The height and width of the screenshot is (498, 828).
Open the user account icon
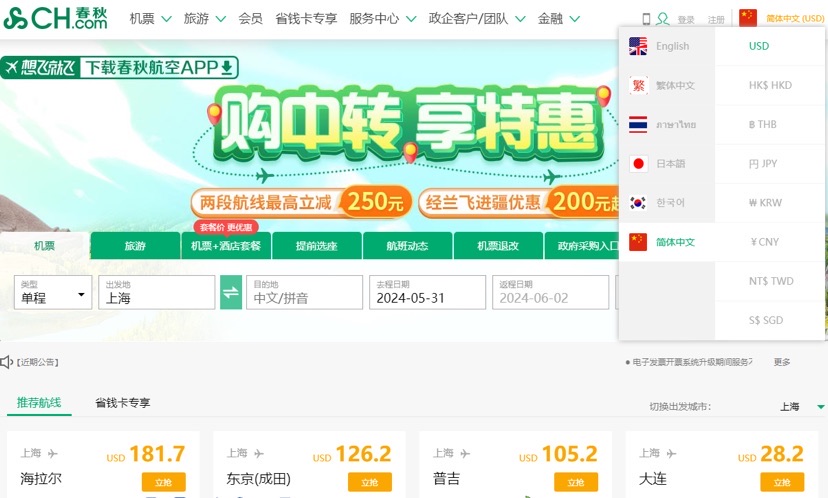pyautogui.click(x=662, y=19)
